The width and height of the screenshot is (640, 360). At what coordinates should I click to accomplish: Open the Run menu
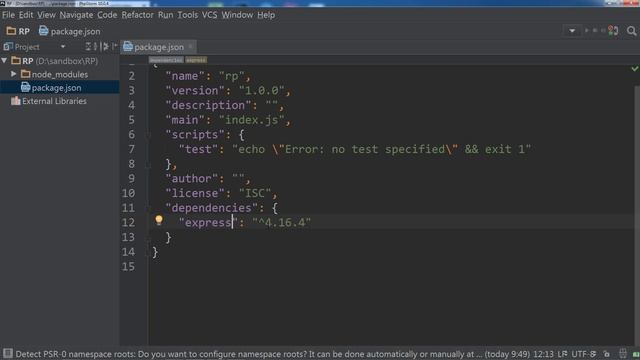165,15
